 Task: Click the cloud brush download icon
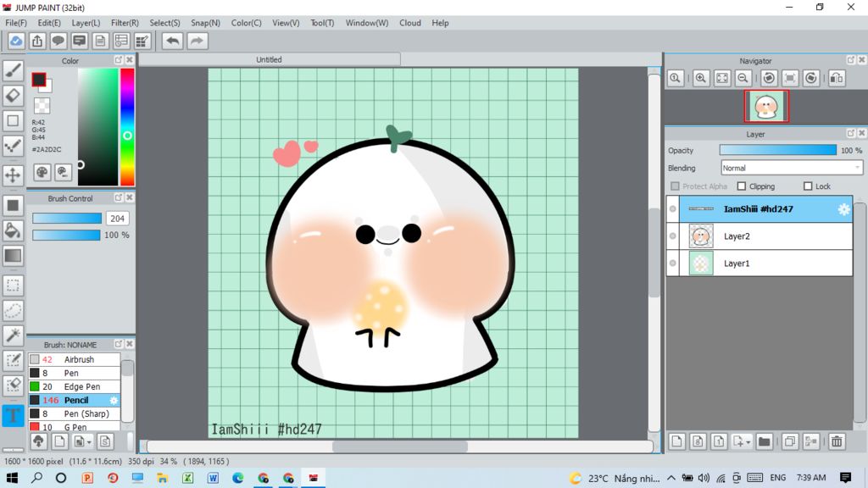tap(38, 441)
